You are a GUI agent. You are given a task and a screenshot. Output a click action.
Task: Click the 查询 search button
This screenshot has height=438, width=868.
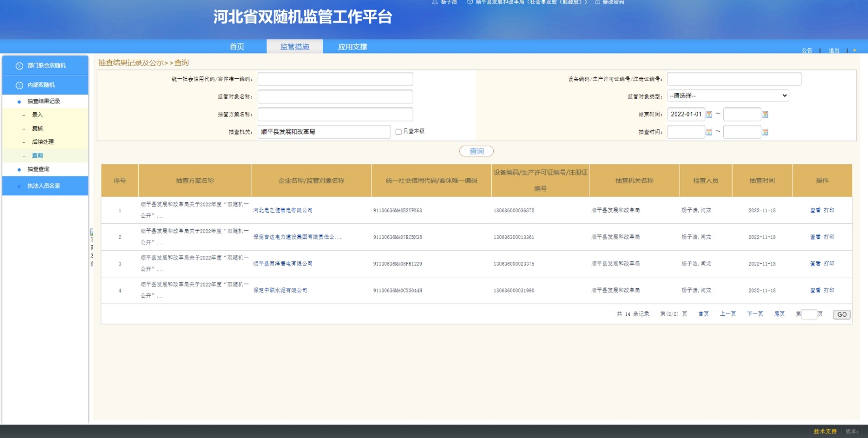[x=476, y=151]
